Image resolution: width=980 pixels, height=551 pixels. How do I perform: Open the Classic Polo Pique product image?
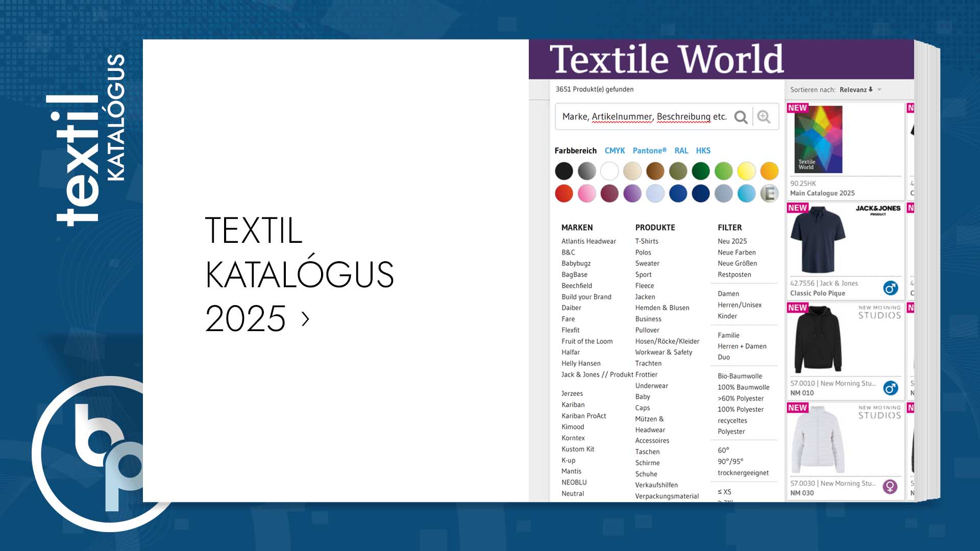pos(818,240)
